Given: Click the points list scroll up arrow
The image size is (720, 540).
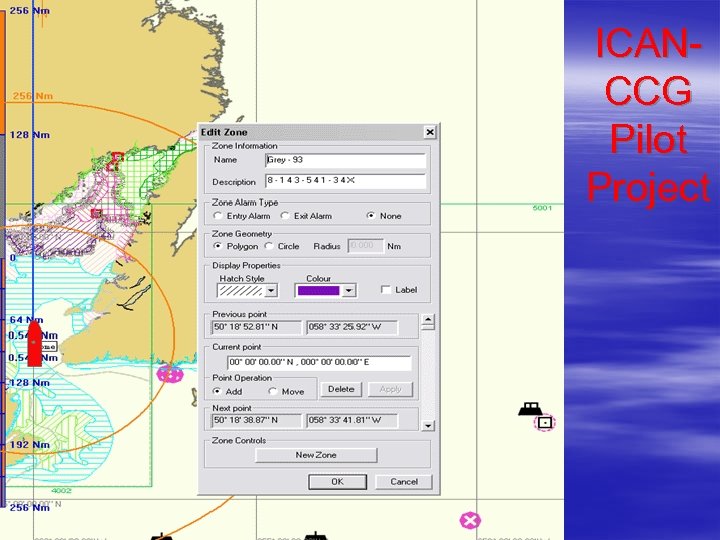Looking at the screenshot, I should pos(428,320).
